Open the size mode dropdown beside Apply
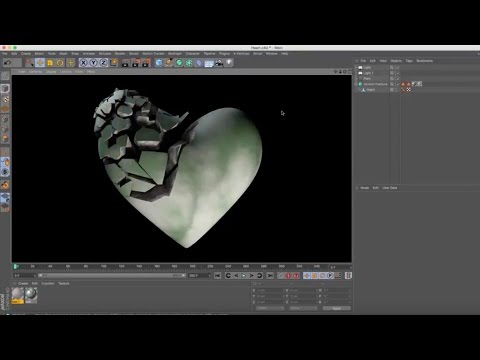This screenshot has width=480, height=360. coord(303,308)
